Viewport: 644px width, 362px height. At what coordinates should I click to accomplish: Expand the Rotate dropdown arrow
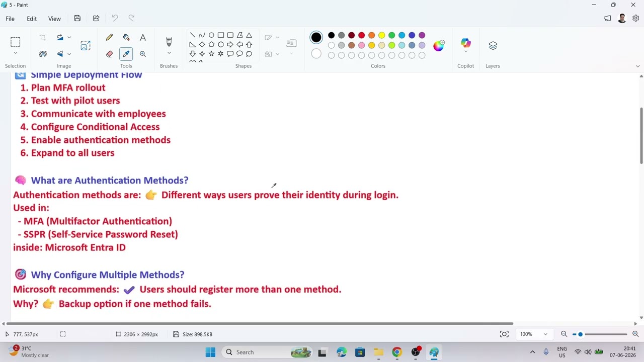69,37
